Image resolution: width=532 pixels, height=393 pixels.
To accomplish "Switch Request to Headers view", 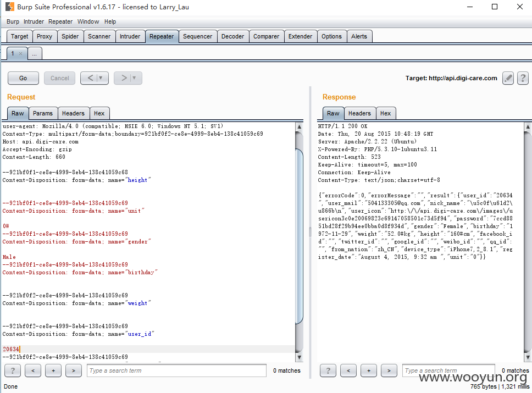I will [73, 113].
